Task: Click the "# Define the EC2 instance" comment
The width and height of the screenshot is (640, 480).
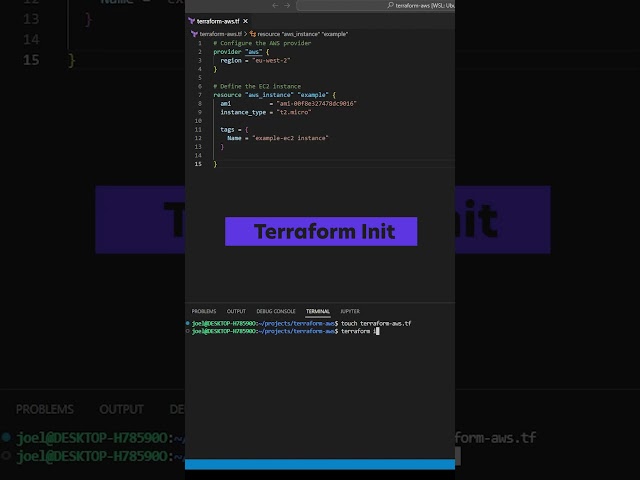Action: (x=257, y=86)
